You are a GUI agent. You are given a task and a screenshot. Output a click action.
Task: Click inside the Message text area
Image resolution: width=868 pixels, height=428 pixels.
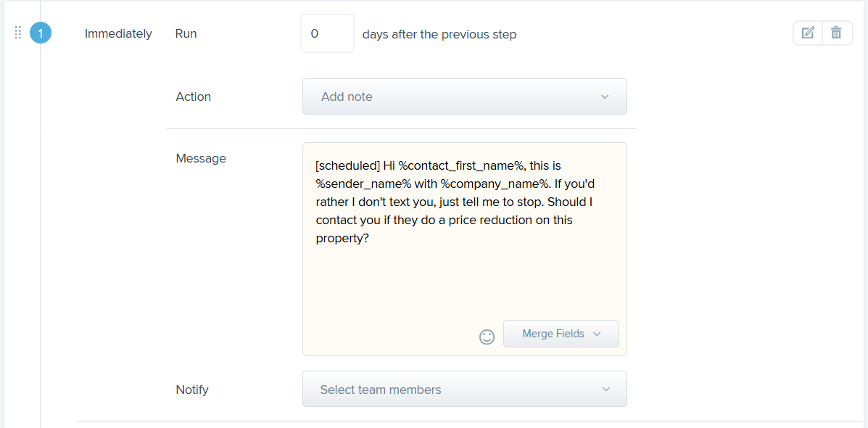point(464,276)
